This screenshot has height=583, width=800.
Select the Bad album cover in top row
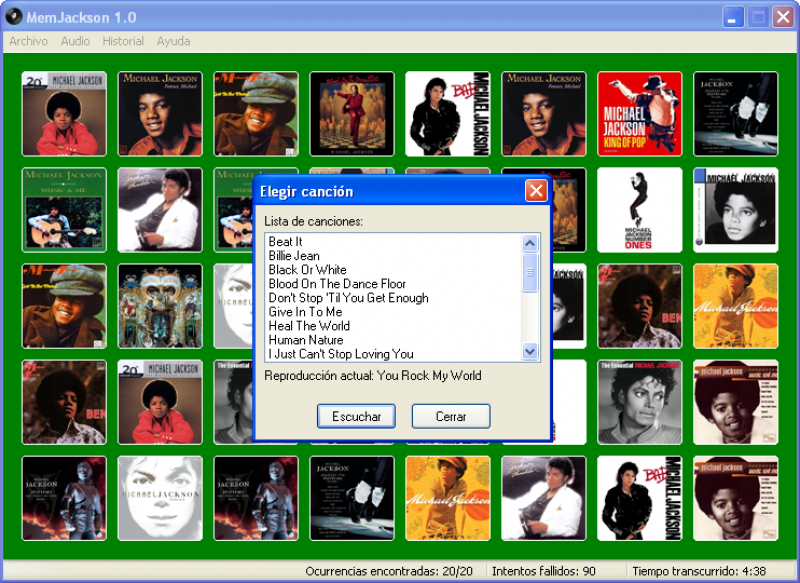coord(448,114)
